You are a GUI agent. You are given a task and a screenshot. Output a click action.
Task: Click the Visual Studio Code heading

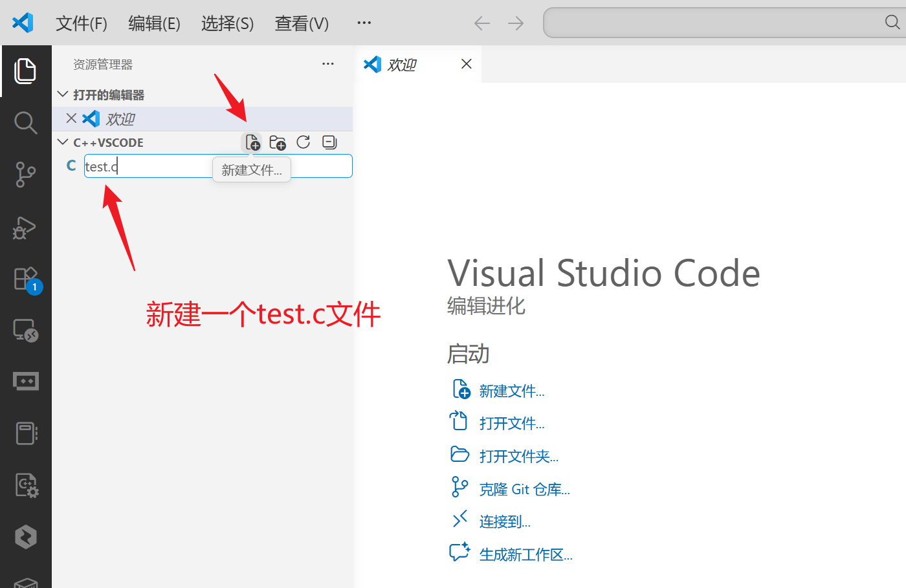pyautogui.click(x=604, y=273)
